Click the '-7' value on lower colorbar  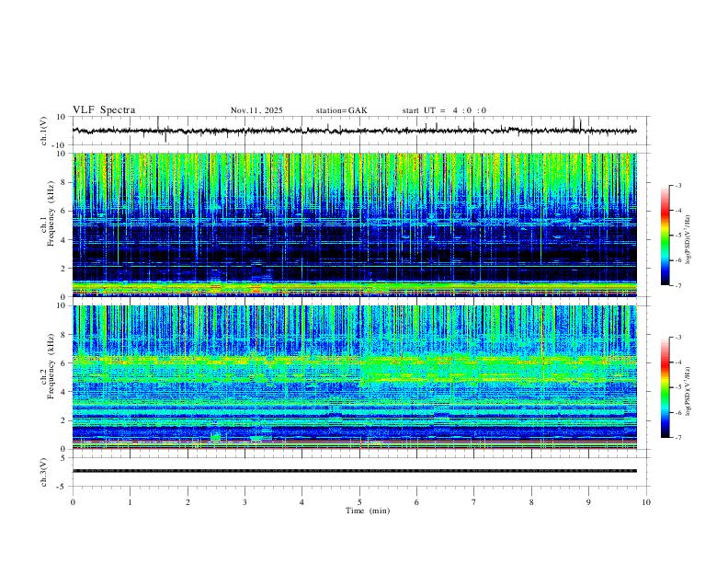(678, 438)
